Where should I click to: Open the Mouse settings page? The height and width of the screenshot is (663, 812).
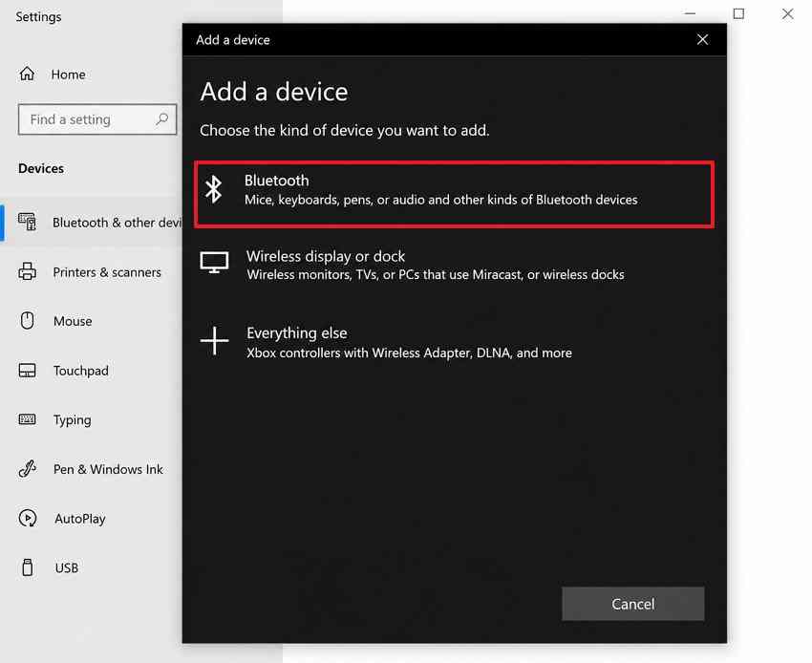point(73,321)
